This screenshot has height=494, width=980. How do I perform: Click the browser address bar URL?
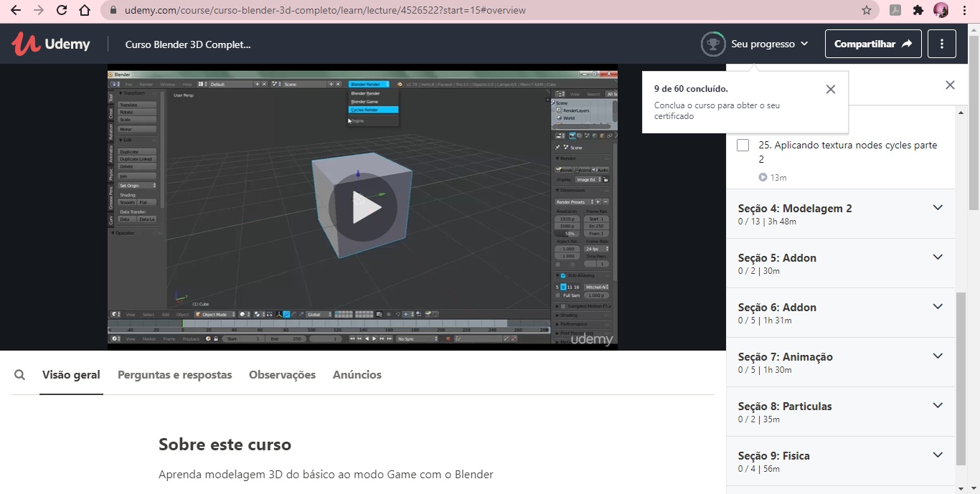click(324, 10)
